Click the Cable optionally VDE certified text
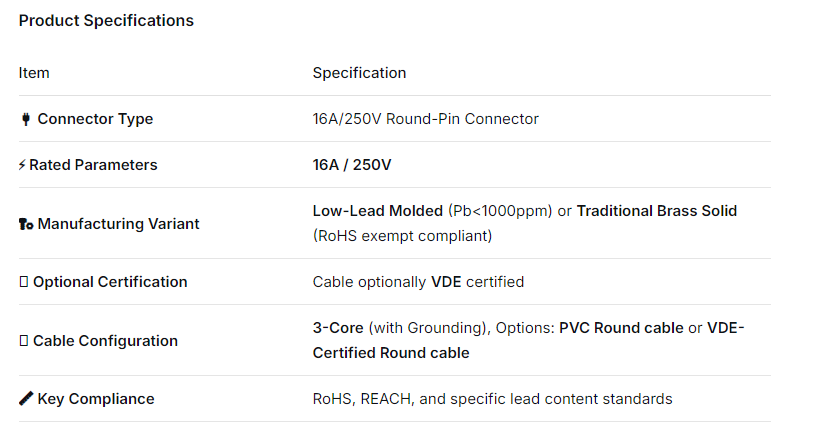This screenshot has width=815, height=434. click(418, 282)
